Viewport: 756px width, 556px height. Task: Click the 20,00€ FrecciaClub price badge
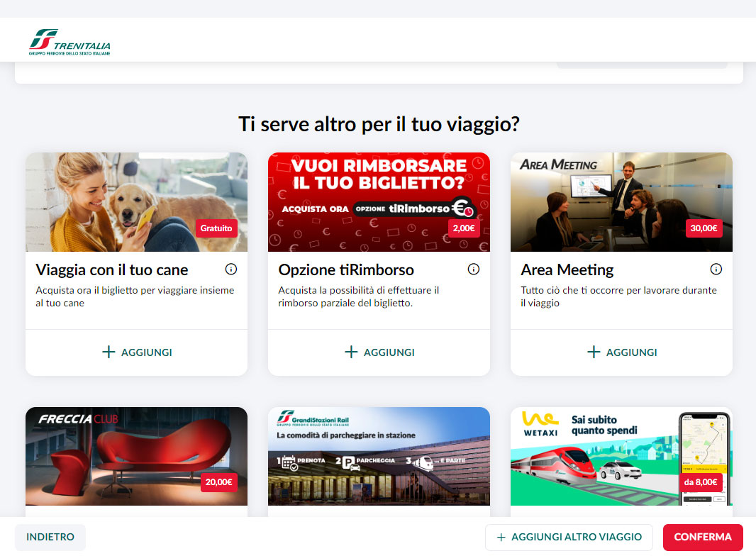219,482
